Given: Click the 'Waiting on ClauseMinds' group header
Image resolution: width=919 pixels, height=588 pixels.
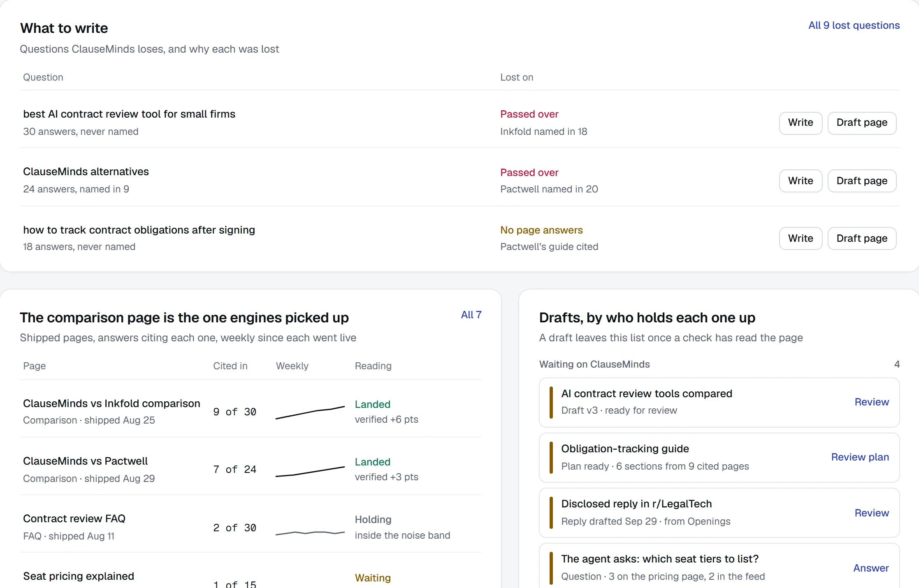Looking at the screenshot, I should (x=594, y=364).
